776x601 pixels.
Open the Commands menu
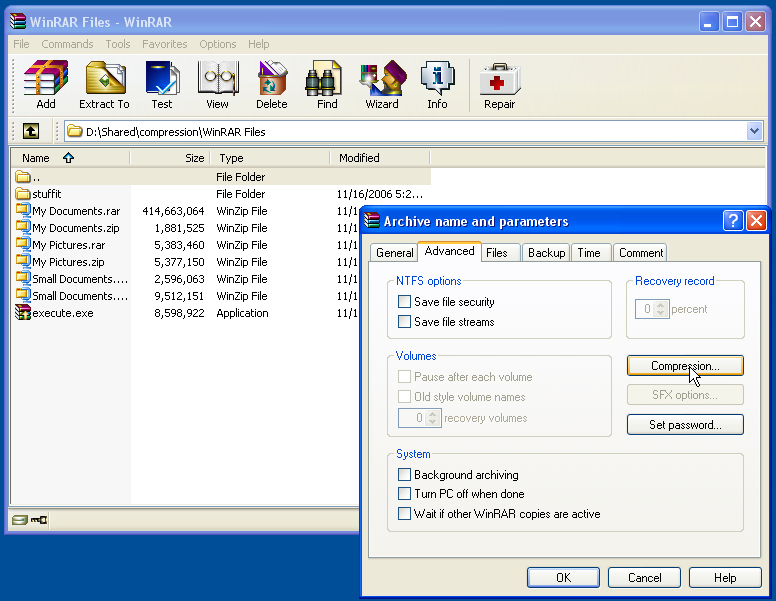pyautogui.click(x=67, y=44)
